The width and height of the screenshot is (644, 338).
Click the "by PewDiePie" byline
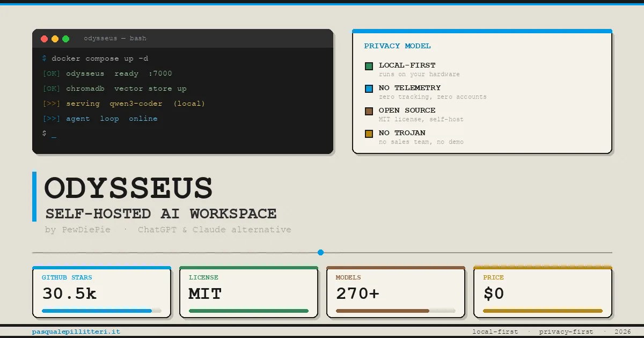tap(78, 230)
